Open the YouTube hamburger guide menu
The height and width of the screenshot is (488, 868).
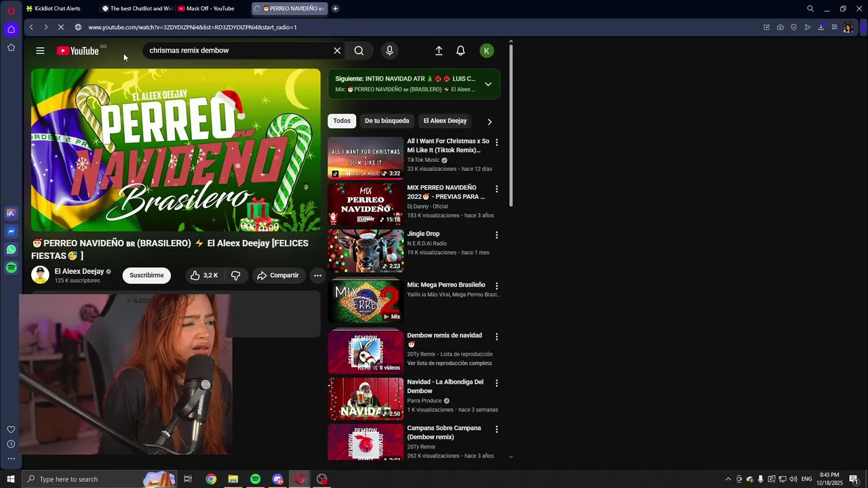point(40,51)
